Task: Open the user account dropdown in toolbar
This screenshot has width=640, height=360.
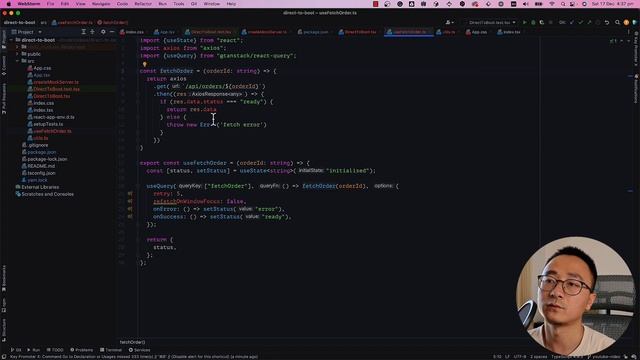Action: [x=449, y=22]
